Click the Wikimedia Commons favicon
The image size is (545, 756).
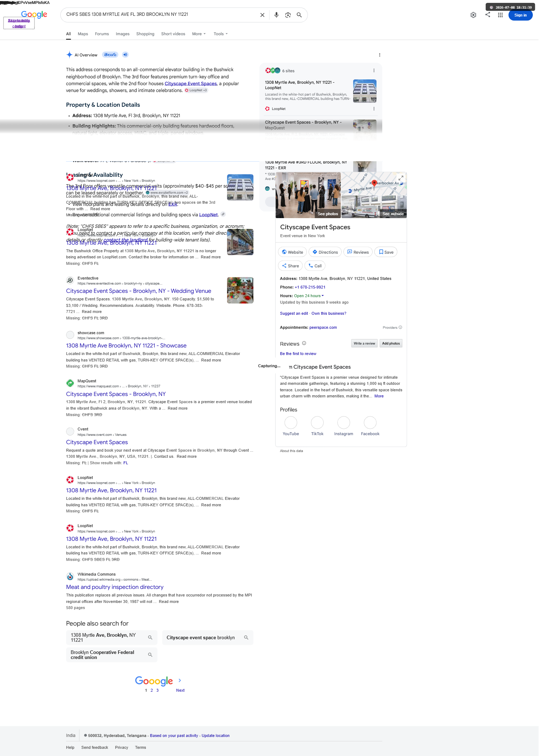(x=70, y=576)
